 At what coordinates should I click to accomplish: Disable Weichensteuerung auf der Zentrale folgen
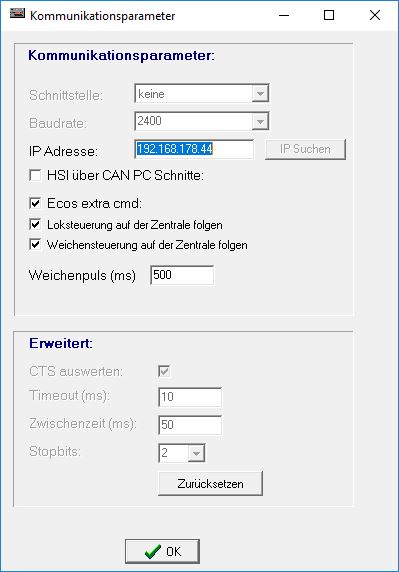[35, 244]
